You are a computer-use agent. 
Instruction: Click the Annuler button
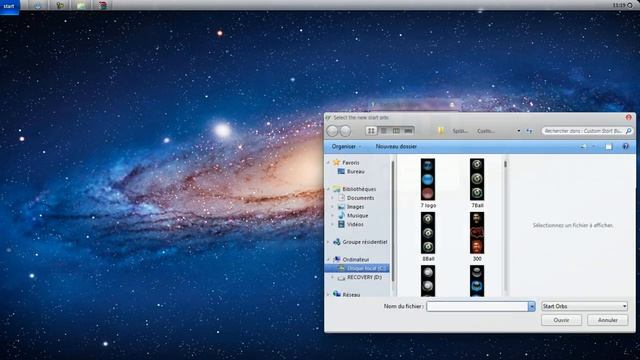[x=607, y=320]
